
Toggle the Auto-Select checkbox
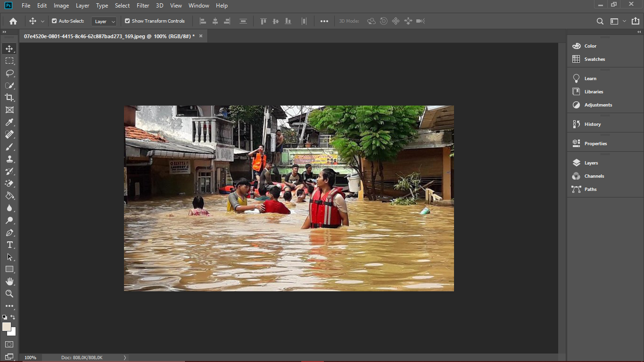[x=54, y=21]
